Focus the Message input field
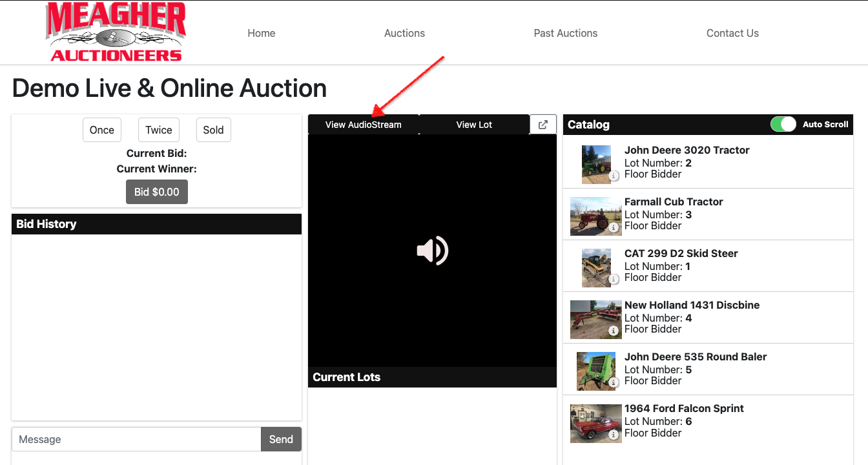Screen dimensions: 868x465 click(136, 439)
